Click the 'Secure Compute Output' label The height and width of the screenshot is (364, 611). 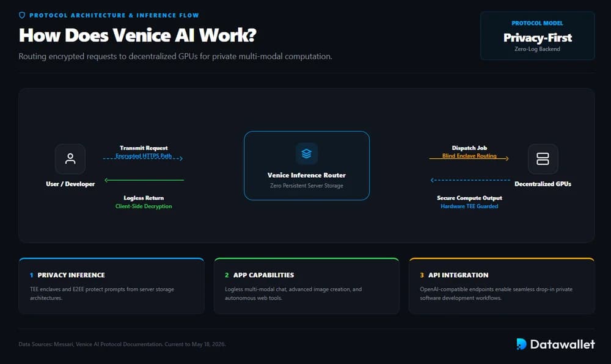469,198
